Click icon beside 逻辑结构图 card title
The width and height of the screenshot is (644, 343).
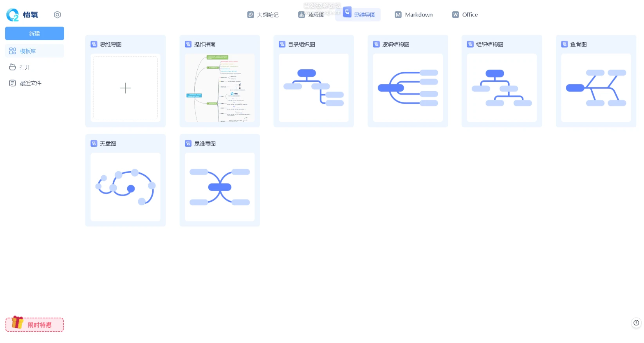tap(376, 44)
